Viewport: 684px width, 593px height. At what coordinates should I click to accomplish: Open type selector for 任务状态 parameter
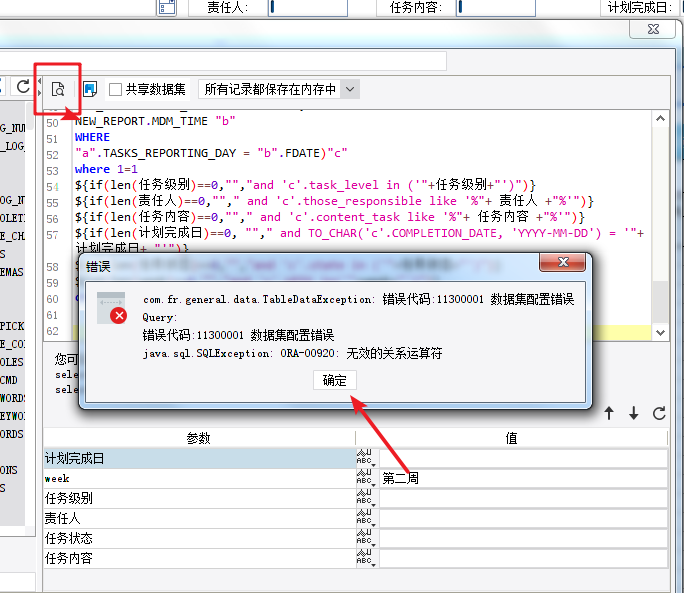pyautogui.click(x=366, y=538)
